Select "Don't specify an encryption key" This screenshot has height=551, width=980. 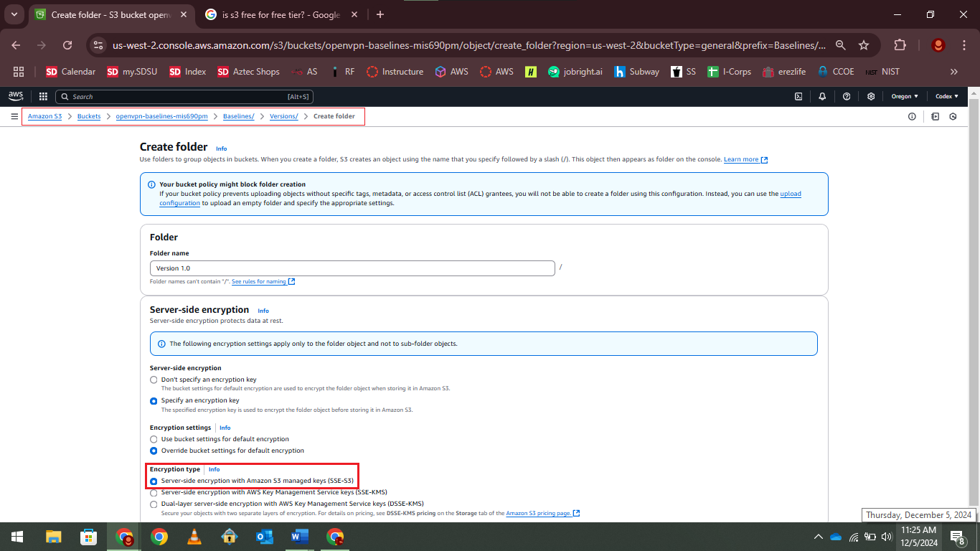point(154,380)
